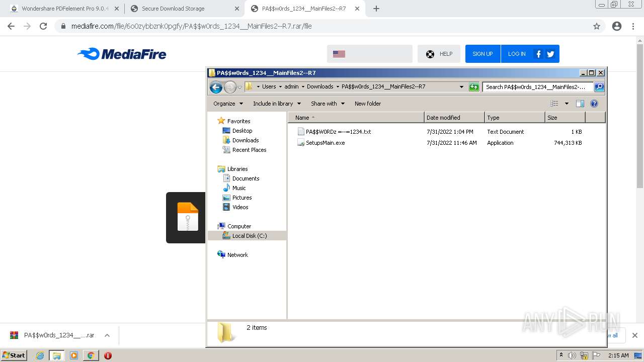The width and height of the screenshot is (644, 362).
Task: Click the Explorer search magnifier icon
Action: coord(599,87)
